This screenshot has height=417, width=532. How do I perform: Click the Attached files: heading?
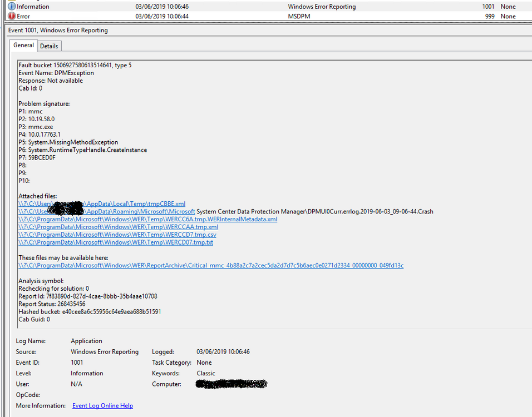38,196
